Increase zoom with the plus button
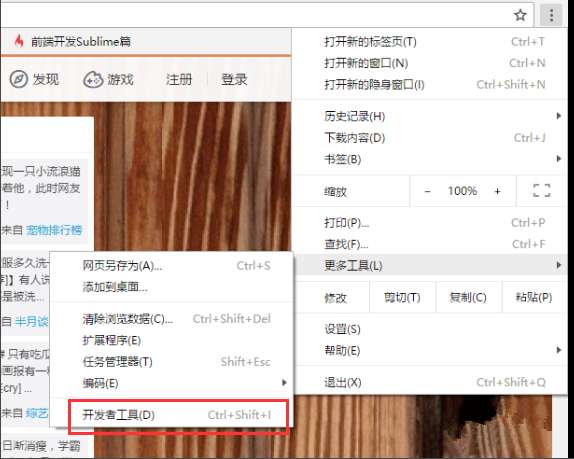 click(x=497, y=191)
